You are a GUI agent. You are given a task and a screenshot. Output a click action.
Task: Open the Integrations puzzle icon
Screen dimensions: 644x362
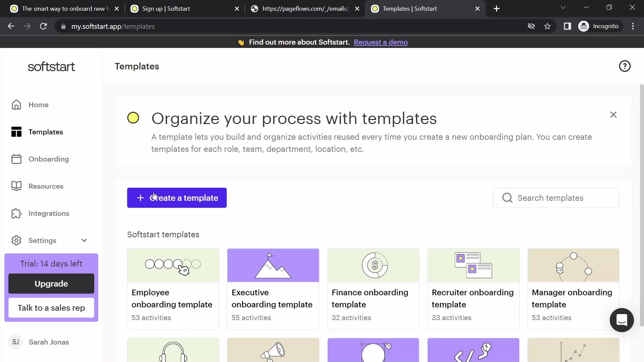point(16,213)
